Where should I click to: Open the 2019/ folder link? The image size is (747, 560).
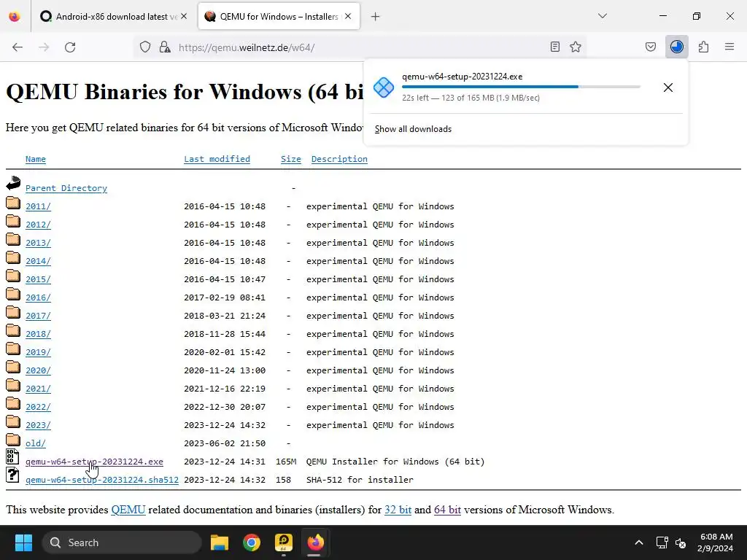click(x=38, y=352)
